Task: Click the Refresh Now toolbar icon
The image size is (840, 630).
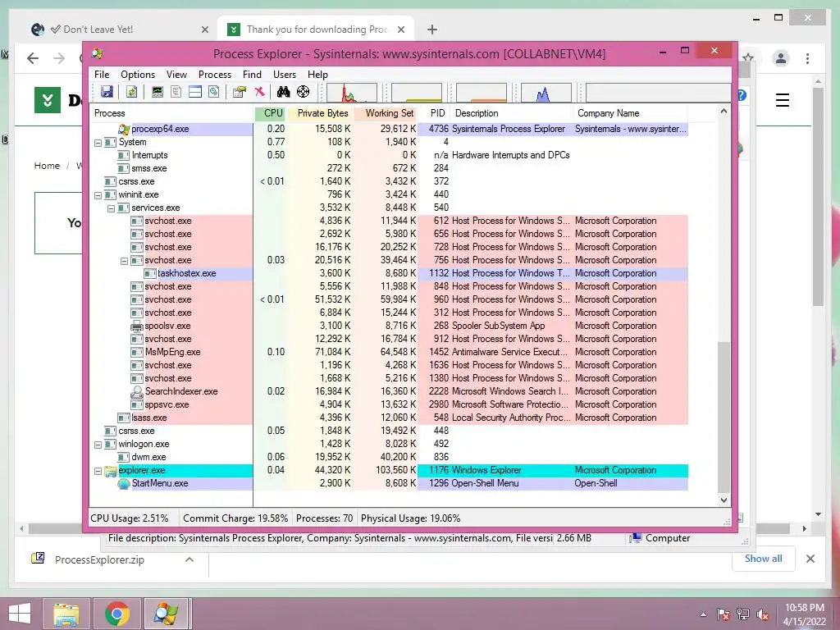Action: [131, 92]
